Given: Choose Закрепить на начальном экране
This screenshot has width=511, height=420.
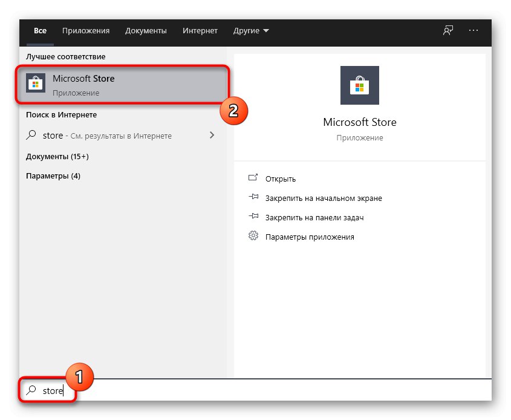Looking at the screenshot, I should tap(324, 199).
